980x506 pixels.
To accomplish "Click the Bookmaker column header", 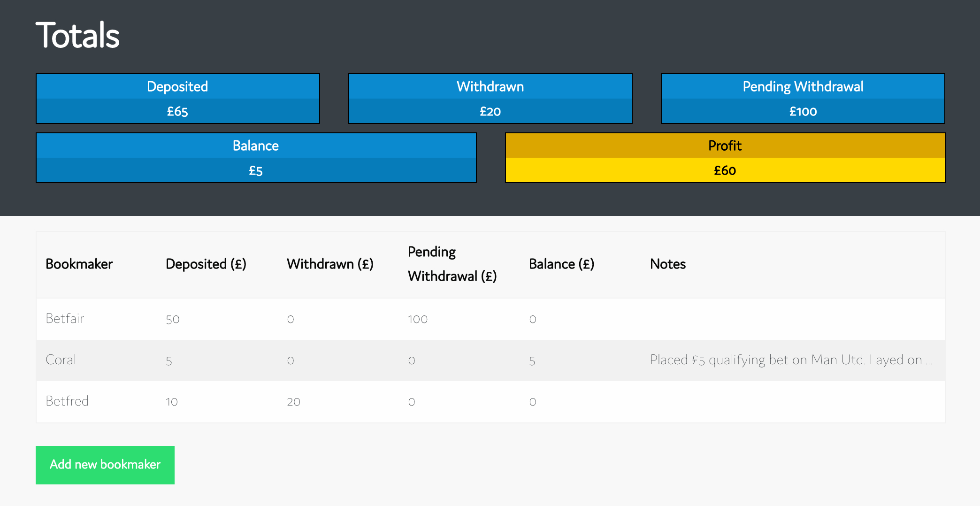I will coord(79,264).
